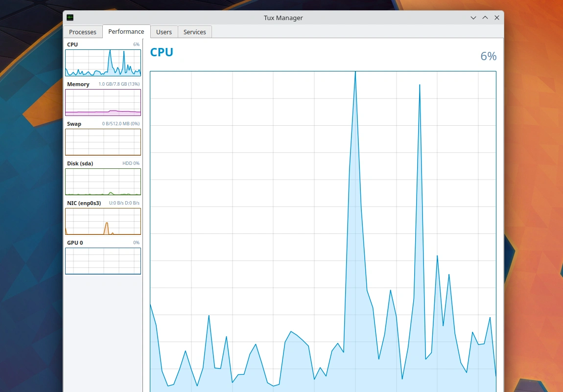
Task: Open the Memory usage graph thumbnail
Action: point(103,102)
